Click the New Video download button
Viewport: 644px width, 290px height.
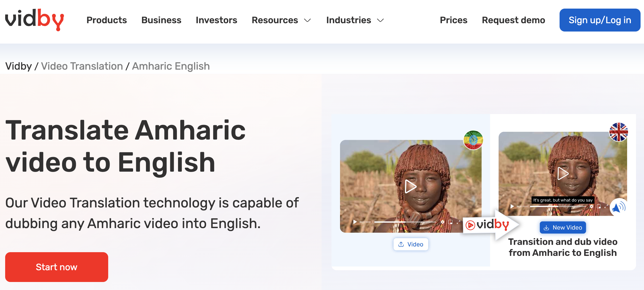tap(563, 228)
